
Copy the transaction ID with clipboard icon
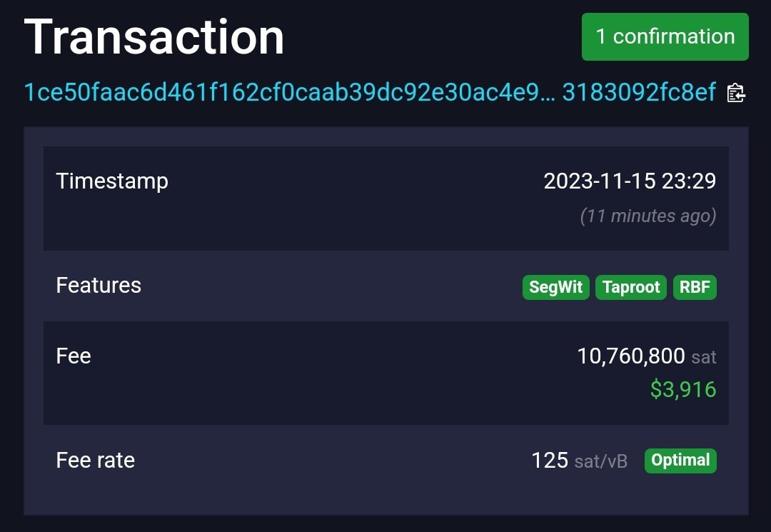pyautogui.click(x=736, y=93)
